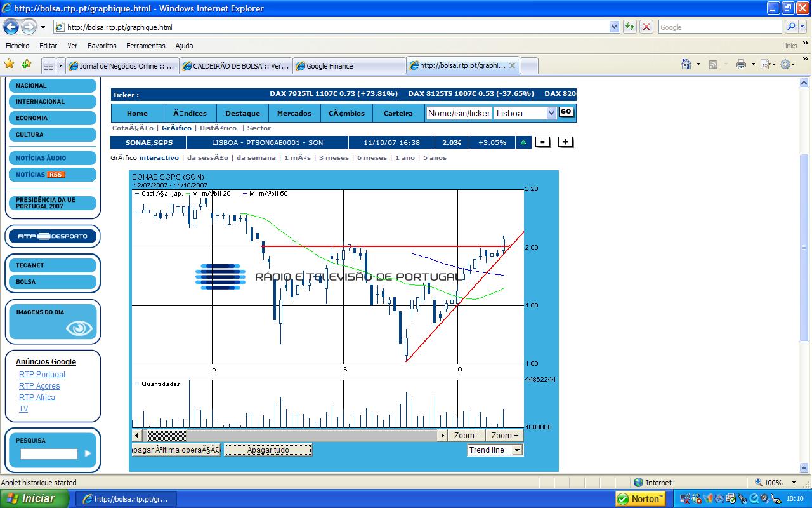
Task: Click the Pesquisa search input box
Action: (49, 453)
